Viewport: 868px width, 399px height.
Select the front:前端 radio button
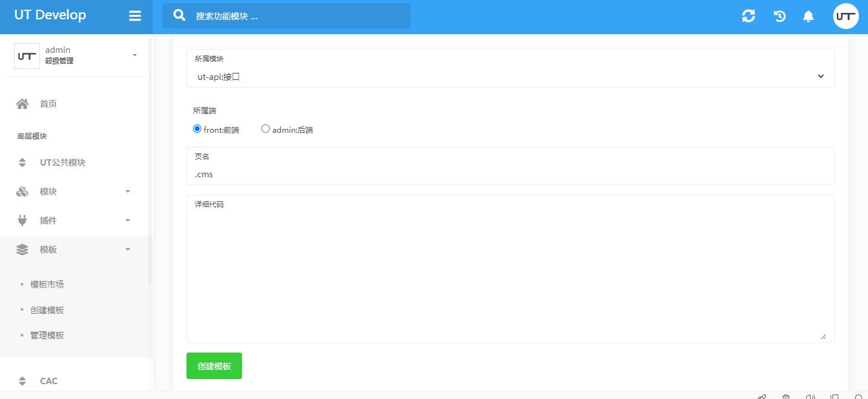[x=197, y=129]
